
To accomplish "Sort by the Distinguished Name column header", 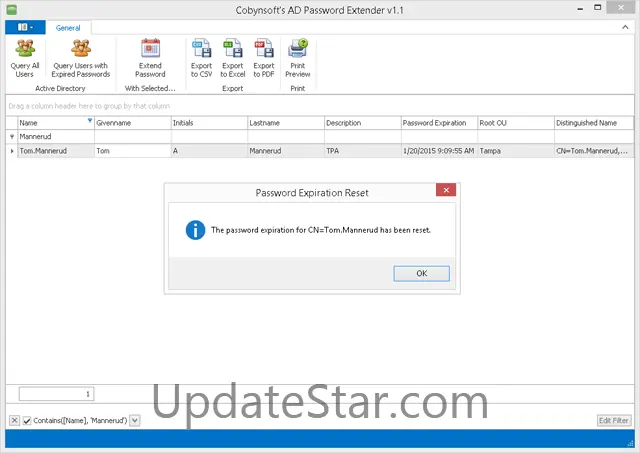I will [x=594, y=123].
